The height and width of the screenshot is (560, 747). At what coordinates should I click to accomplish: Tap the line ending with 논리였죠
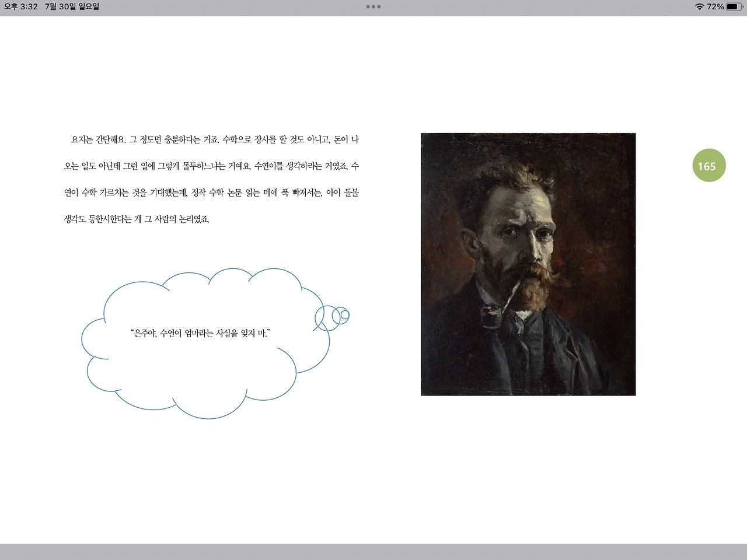coord(138,219)
